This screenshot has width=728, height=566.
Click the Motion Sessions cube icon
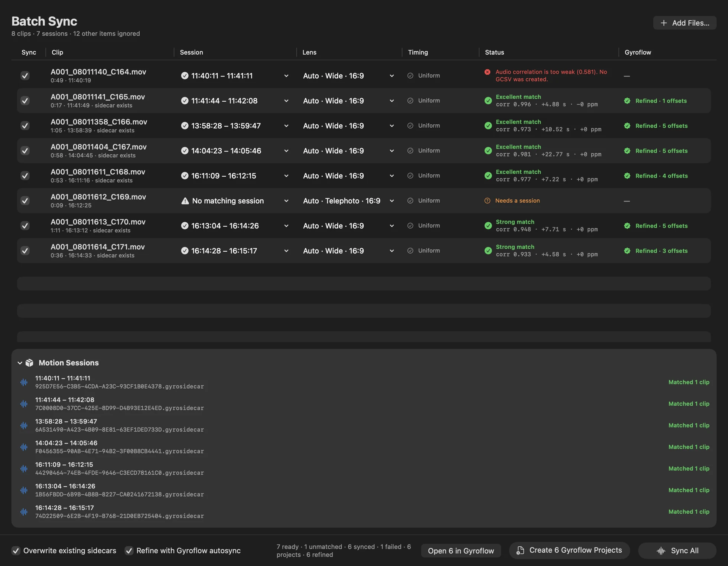pyautogui.click(x=29, y=363)
